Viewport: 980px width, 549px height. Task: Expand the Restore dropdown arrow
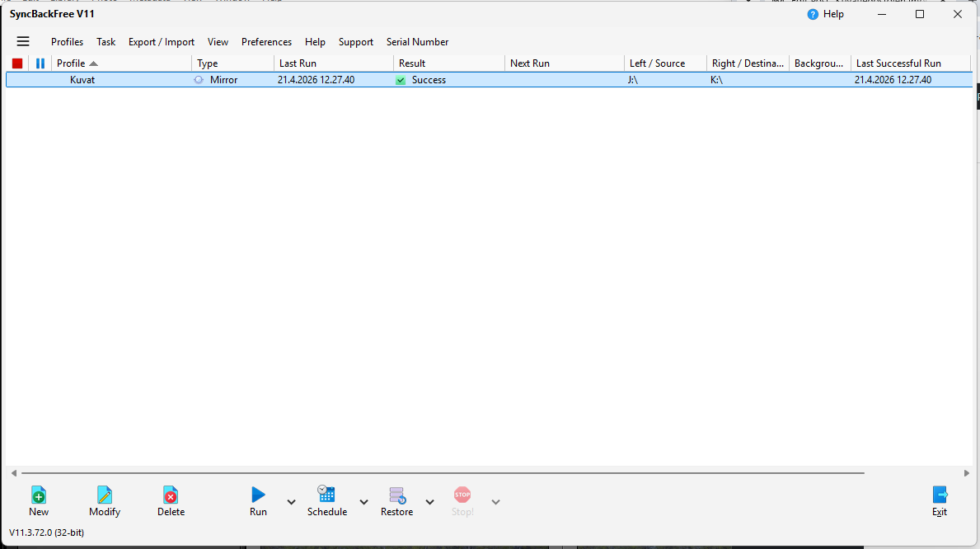429,502
